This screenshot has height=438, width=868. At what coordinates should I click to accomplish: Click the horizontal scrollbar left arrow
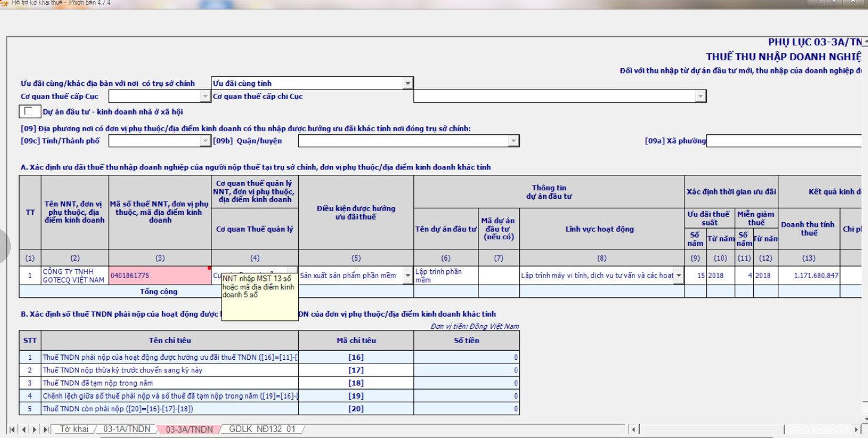pos(633,430)
